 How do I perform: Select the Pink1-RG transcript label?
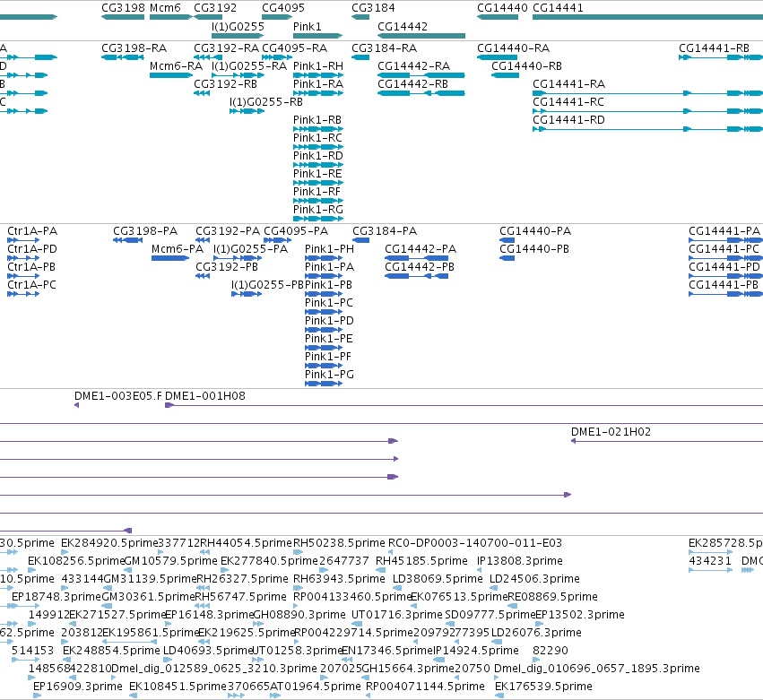point(318,209)
